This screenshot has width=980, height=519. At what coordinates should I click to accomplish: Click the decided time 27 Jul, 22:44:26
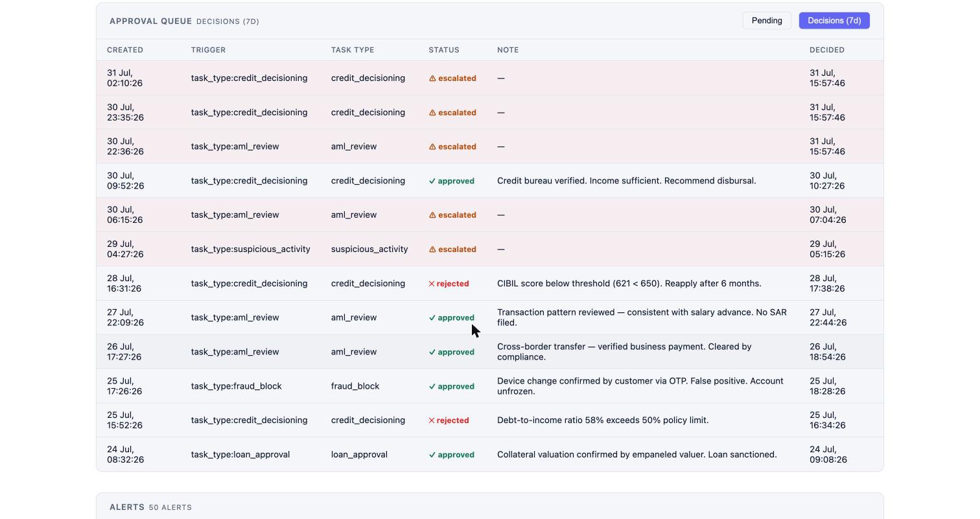pos(827,317)
